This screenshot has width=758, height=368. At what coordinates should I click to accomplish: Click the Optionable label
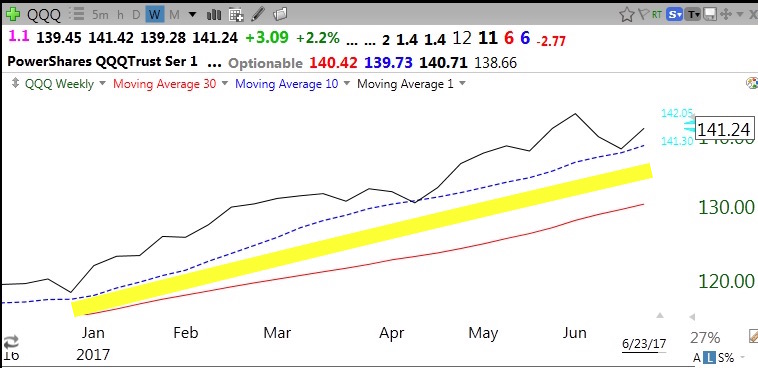point(265,63)
